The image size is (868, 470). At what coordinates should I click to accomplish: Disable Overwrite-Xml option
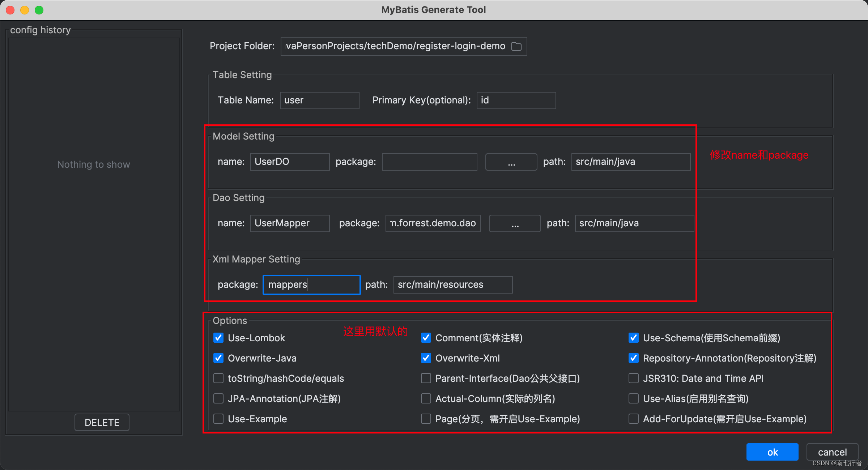coord(426,358)
